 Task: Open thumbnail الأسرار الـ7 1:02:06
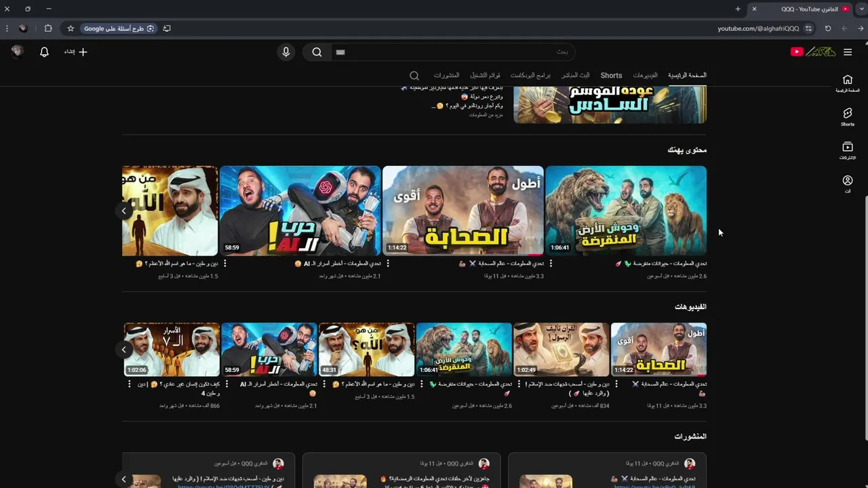pos(172,350)
